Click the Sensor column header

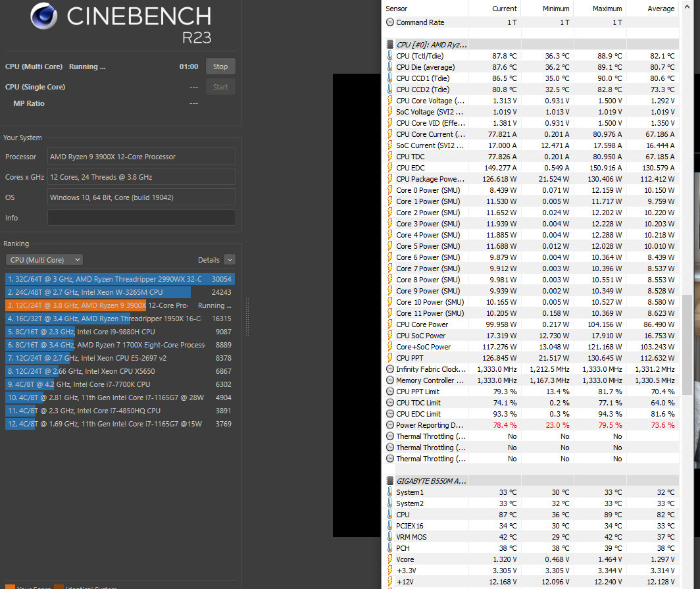pos(426,9)
